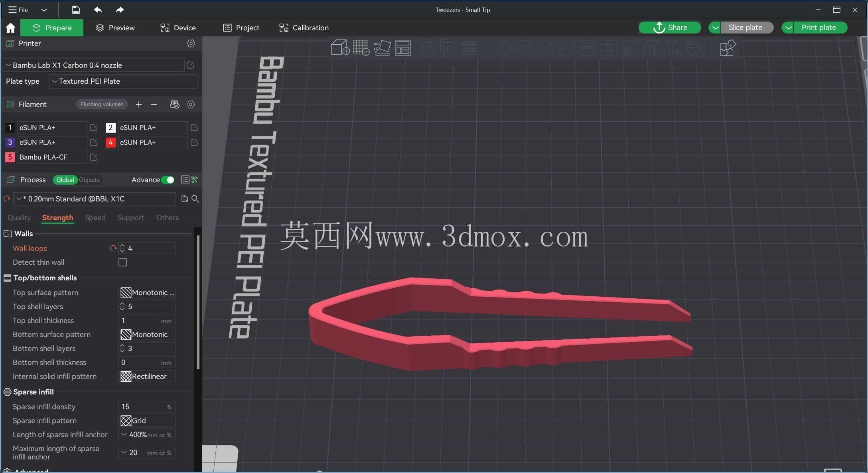The width and height of the screenshot is (868, 473).
Task: Open the process preset 0.20mm Standard dropdown
Action: (95, 199)
